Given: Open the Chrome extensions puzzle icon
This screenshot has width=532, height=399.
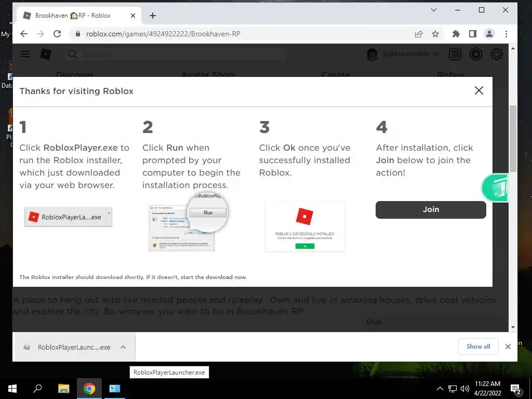Looking at the screenshot, I should click(x=456, y=34).
